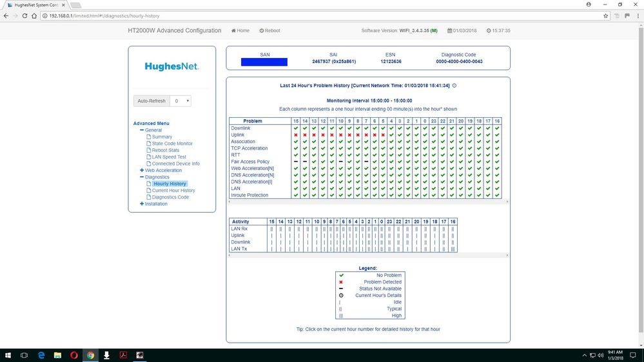Image resolution: width=644 pixels, height=362 pixels.
Task: Open Adobe Acrobat from the taskbar
Action: tap(122, 355)
